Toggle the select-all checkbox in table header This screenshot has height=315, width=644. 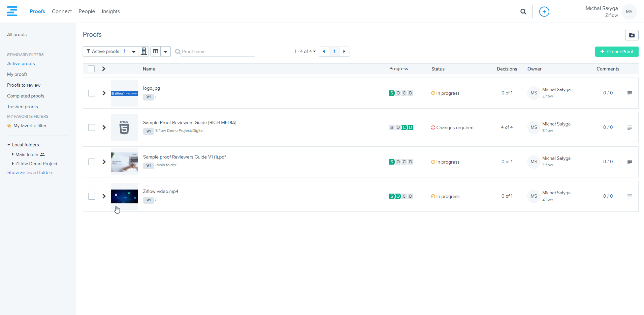(x=91, y=69)
